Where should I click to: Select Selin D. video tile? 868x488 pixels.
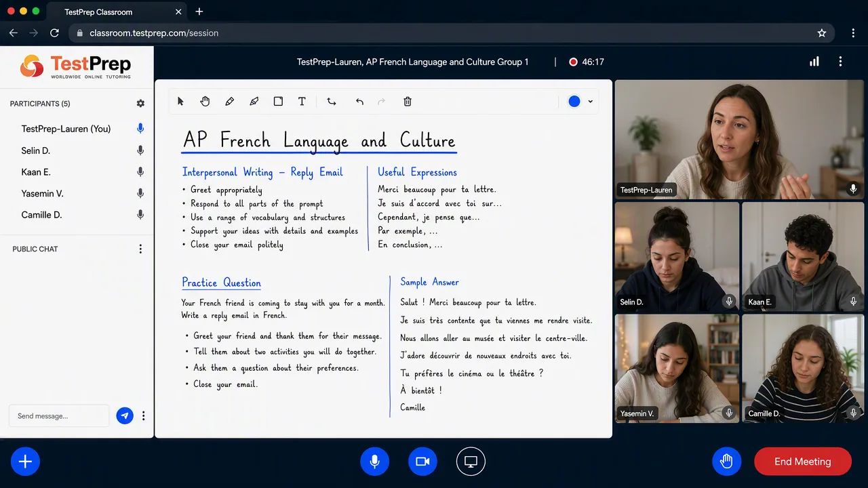[677, 256]
